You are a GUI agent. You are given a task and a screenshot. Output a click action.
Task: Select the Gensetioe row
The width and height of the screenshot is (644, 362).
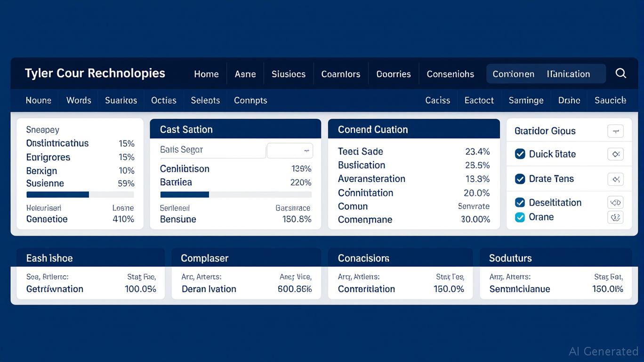tap(80, 219)
